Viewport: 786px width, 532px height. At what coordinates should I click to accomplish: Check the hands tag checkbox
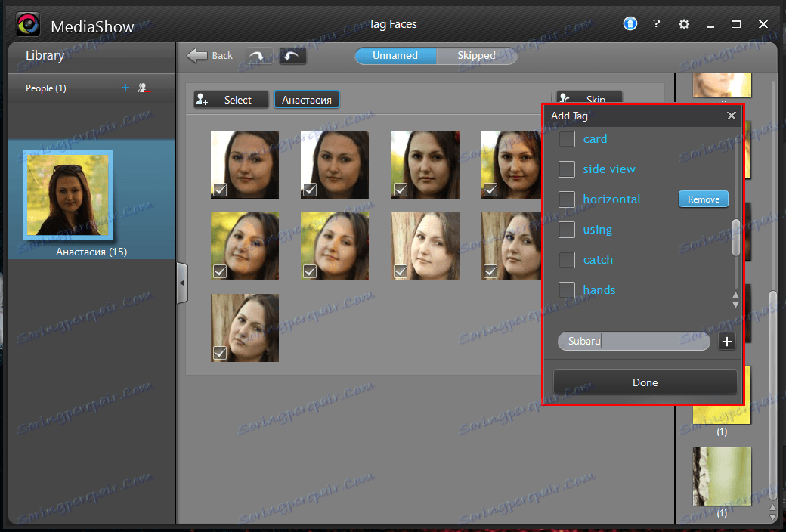(566, 290)
